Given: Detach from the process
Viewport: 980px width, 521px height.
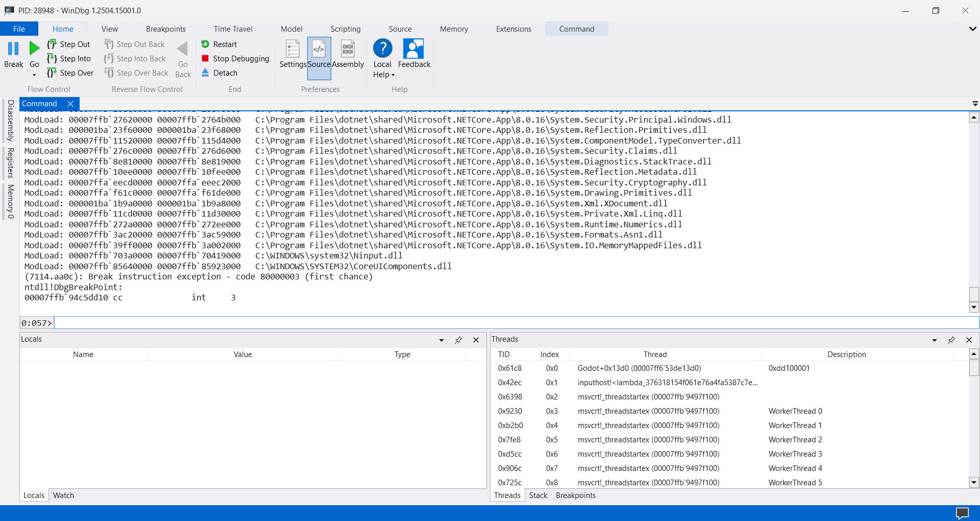Looking at the screenshot, I should (x=219, y=73).
